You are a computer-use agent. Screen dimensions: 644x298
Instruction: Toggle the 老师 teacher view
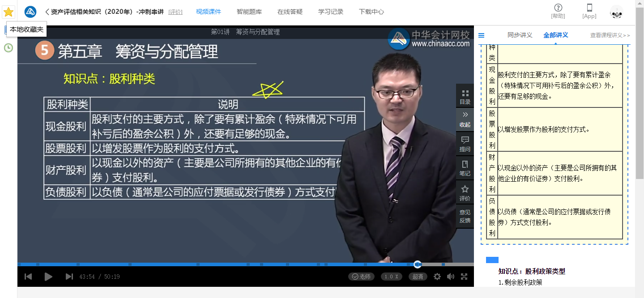[x=362, y=277]
